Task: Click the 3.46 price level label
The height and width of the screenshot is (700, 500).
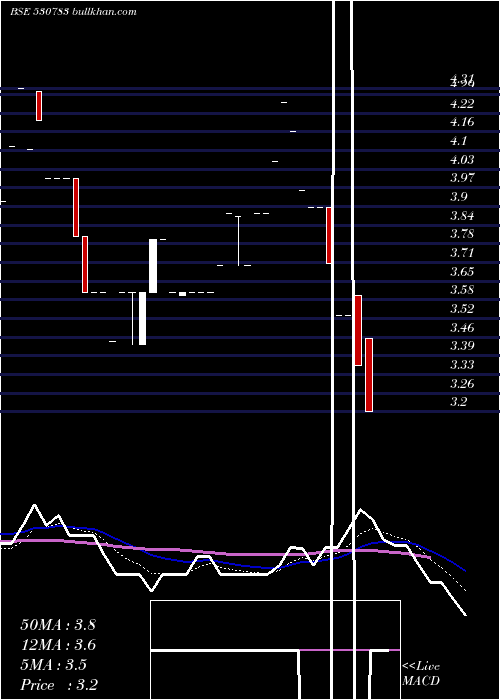Action: [462, 328]
